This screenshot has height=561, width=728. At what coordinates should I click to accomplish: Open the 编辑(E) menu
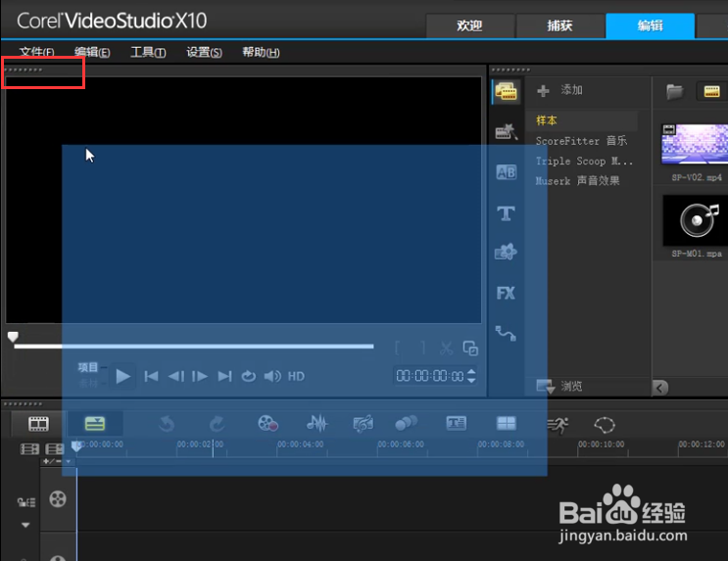pos(92,52)
